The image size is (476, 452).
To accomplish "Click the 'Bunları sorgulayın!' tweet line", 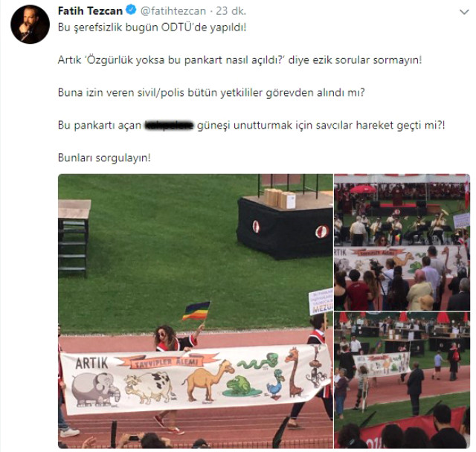I will tap(104, 158).
